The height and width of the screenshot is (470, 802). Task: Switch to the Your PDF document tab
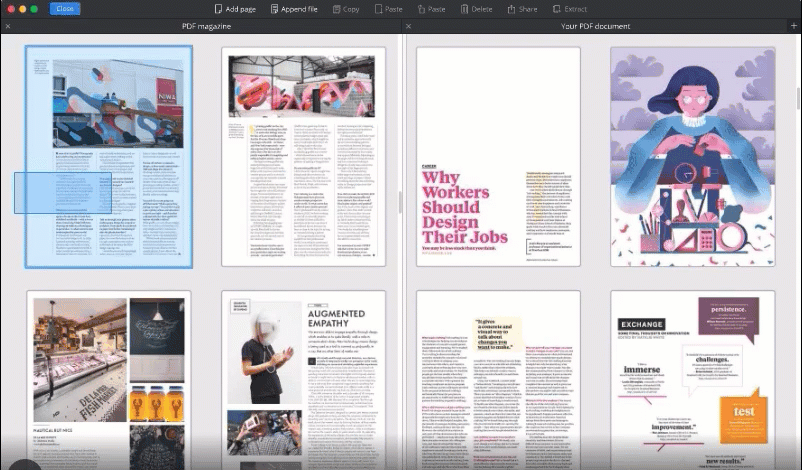595,26
